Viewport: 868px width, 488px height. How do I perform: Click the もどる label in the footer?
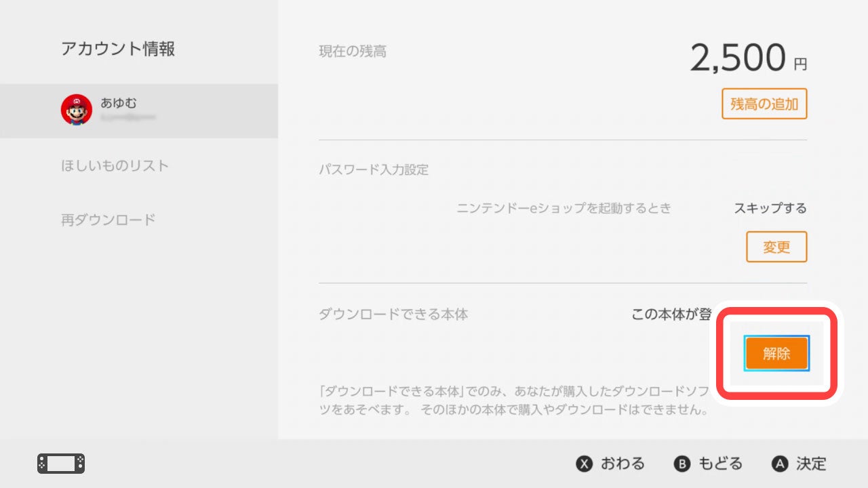pos(721,464)
